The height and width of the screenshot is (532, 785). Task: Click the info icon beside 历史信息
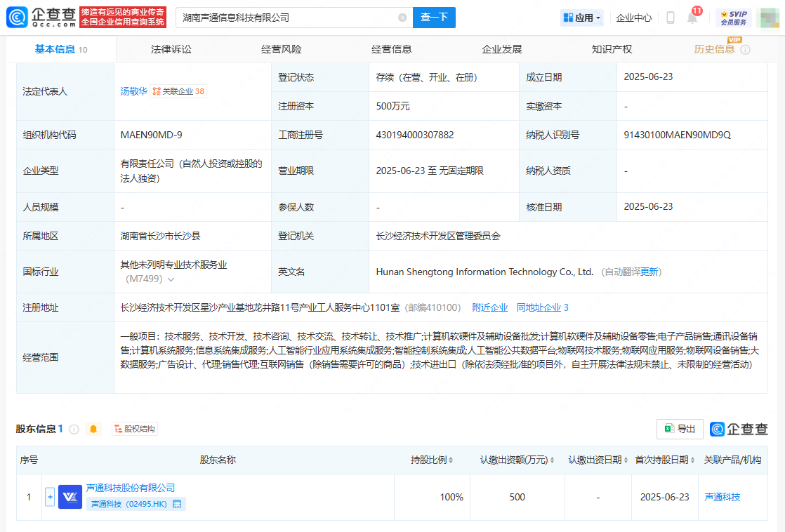pyautogui.click(x=746, y=50)
